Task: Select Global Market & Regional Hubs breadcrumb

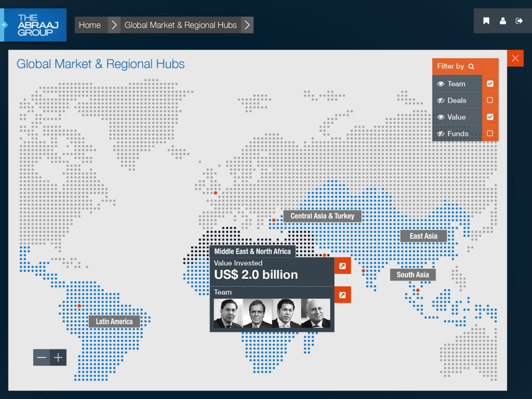Action: click(181, 25)
